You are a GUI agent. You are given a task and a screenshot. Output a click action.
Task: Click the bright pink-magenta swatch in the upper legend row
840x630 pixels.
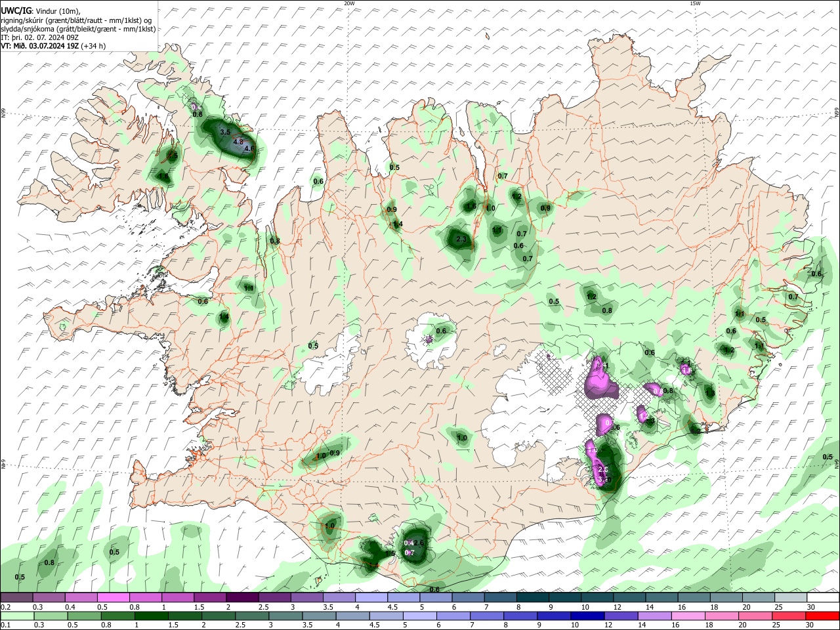coord(113,597)
